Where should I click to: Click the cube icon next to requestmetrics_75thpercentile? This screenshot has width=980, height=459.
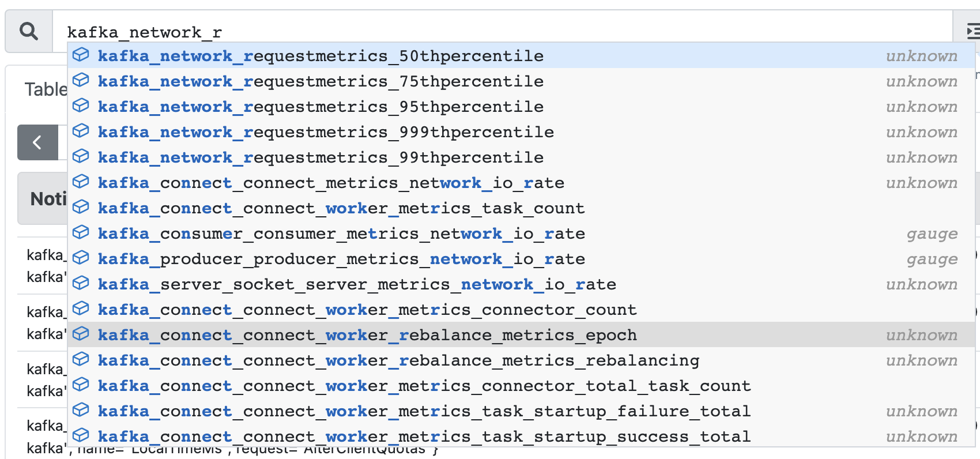click(x=81, y=80)
